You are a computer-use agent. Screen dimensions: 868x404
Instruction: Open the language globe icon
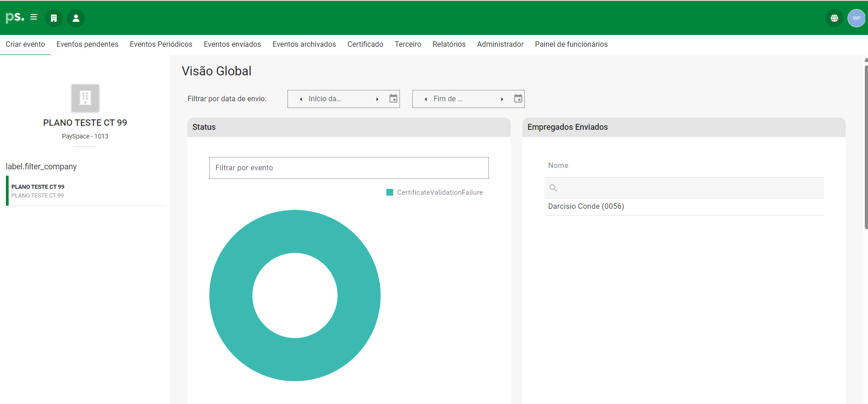[x=834, y=18]
